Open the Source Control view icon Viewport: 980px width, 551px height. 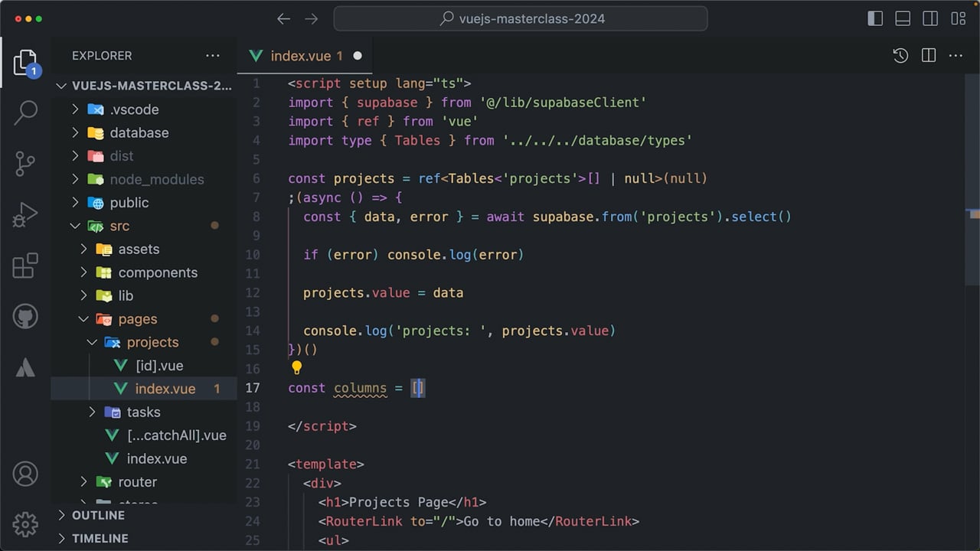point(25,164)
